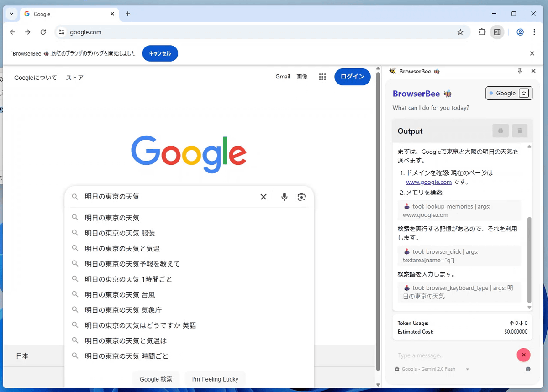Select suggestion 明日の東京の天気 服装

click(189, 233)
